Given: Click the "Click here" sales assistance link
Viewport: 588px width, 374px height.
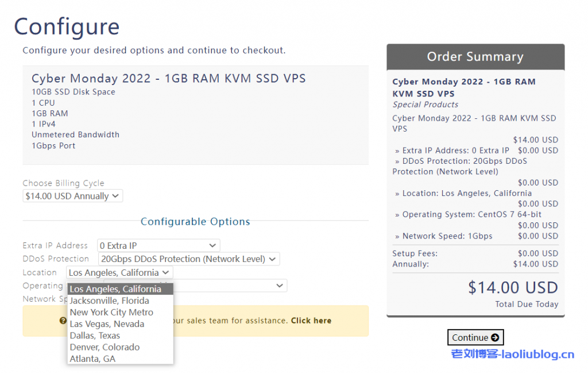Looking at the screenshot, I should [311, 321].
